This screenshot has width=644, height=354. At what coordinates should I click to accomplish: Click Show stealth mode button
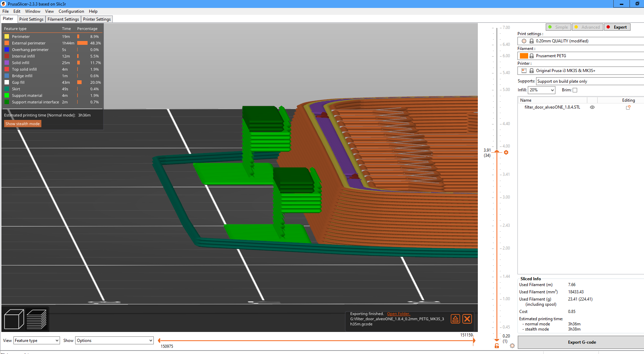[23, 124]
